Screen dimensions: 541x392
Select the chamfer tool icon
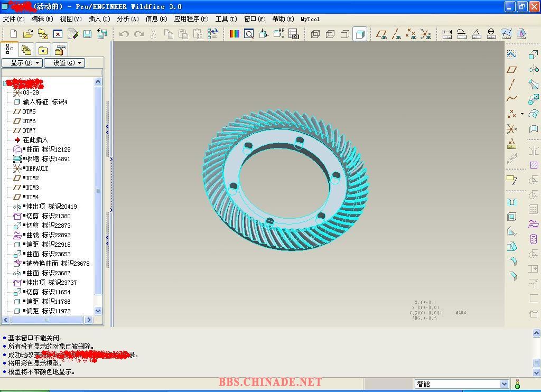pos(512,276)
